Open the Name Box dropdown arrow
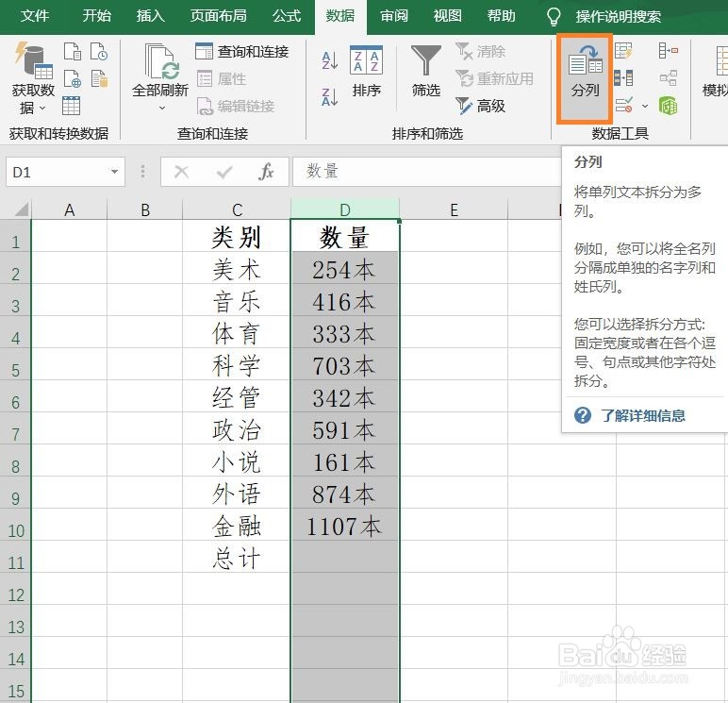 click(x=114, y=172)
